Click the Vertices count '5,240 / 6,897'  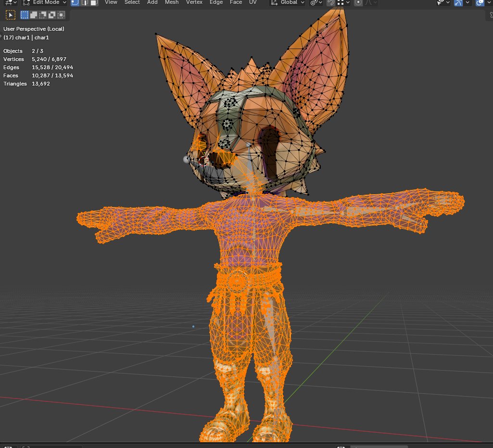coord(49,59)
